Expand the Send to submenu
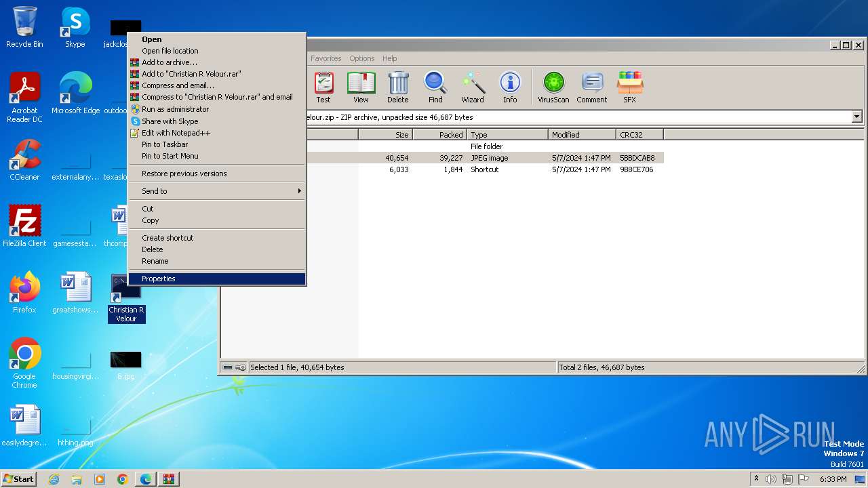Image resolution: width=868 pixels, height=488 pixels. click(217, 191)
